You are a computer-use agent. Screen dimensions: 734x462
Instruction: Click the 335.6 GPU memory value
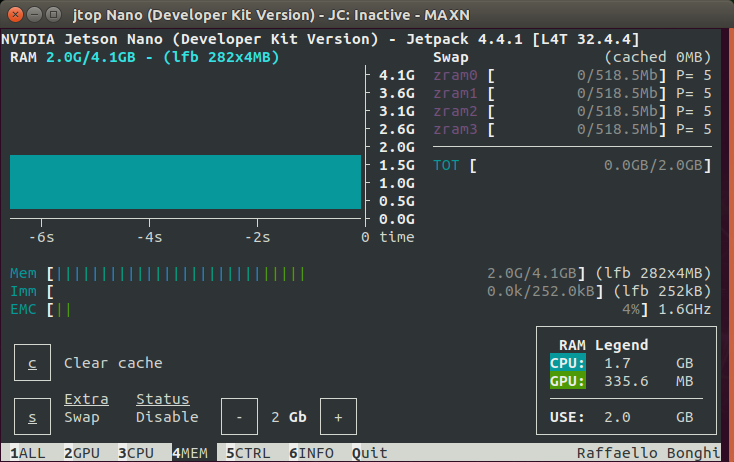[x=626, y=381]
